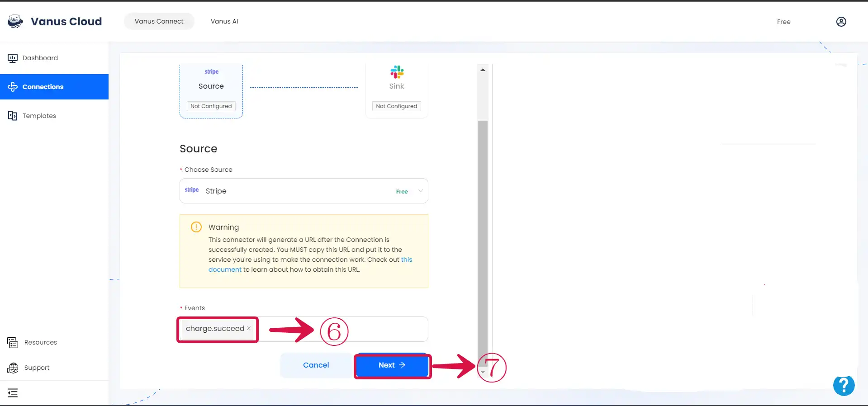Expand the Choose Source dropdown chevron

point(421,191)
